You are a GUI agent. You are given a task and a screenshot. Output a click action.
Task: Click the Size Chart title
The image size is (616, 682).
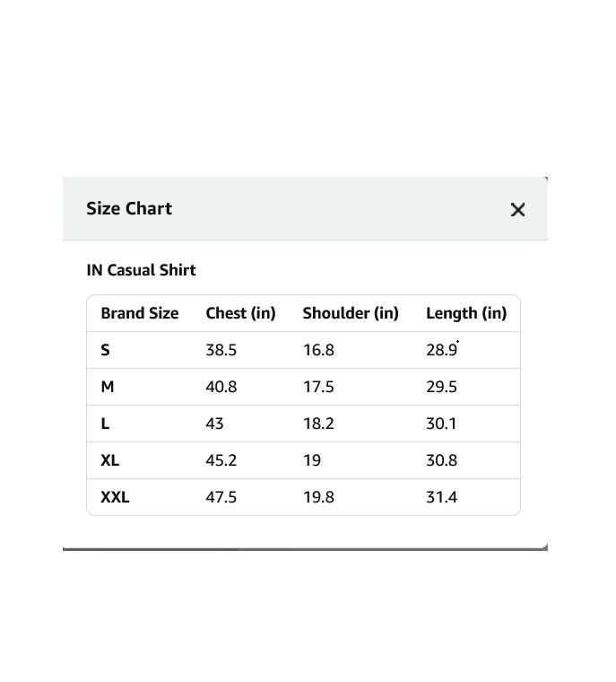click(x=129, y=208)
